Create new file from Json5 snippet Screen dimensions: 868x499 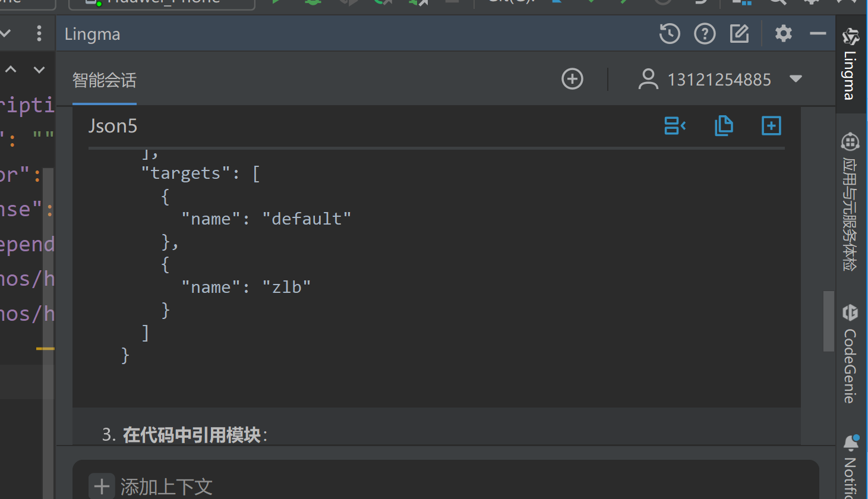pyautogui.click(x=771, y=126)
